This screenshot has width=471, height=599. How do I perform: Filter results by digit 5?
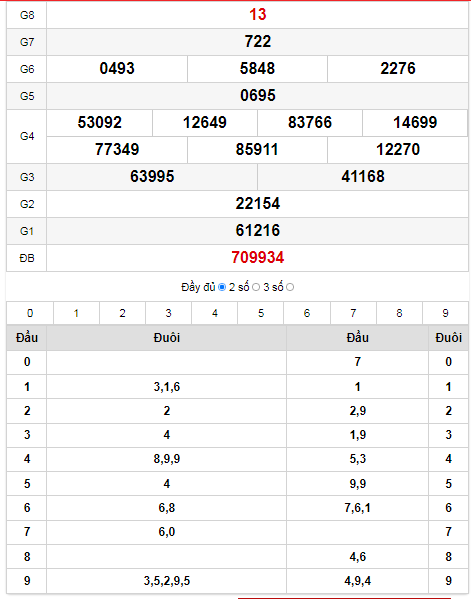click(x=261, y=313)
